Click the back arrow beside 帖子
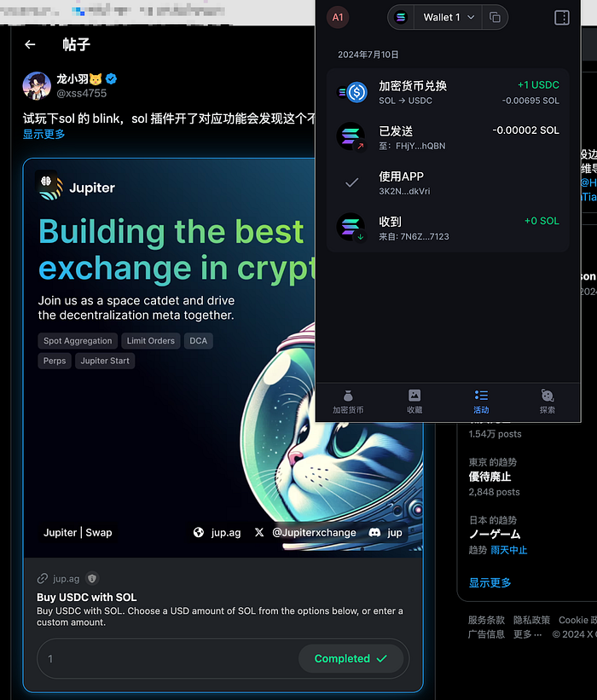The width and height of the screenshot is (597, 700). [30, 44]
